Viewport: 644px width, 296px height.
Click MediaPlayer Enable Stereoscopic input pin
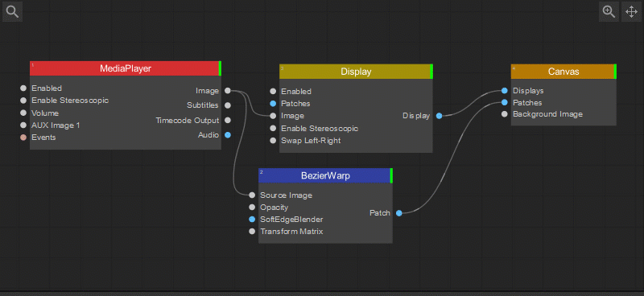23,101
